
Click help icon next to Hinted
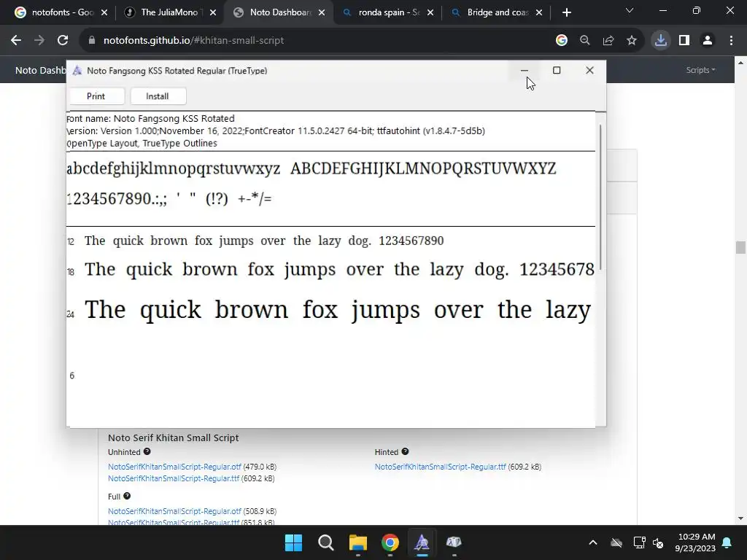point(405,451)
